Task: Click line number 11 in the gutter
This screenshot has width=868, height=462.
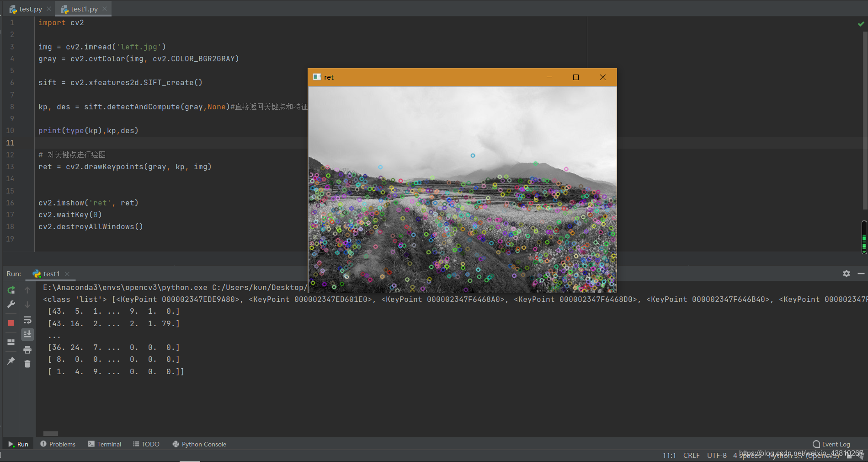Action: pos(10,143)
